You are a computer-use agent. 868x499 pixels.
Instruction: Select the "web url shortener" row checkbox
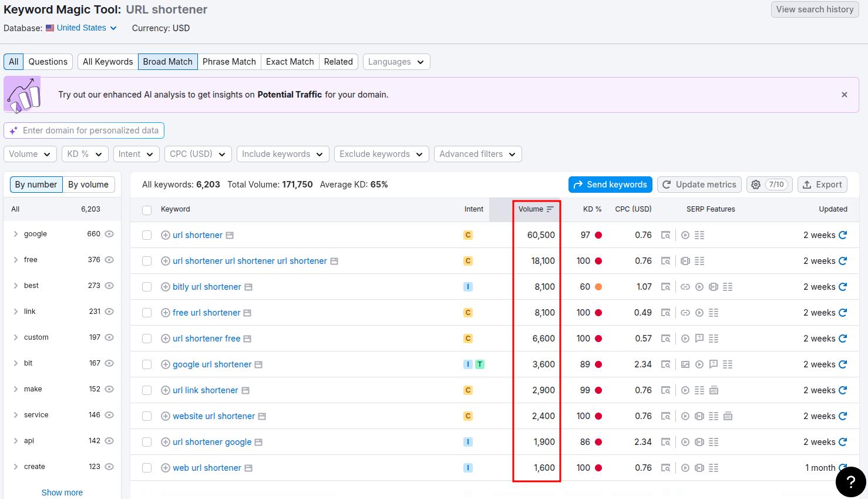[x=147, y=467]
